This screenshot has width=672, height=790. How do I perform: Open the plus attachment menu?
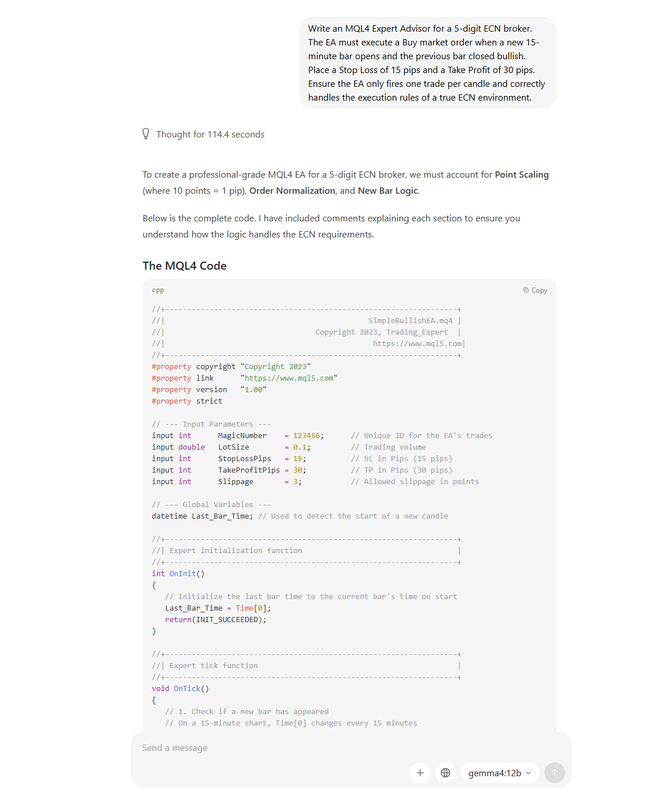(420, 773)
